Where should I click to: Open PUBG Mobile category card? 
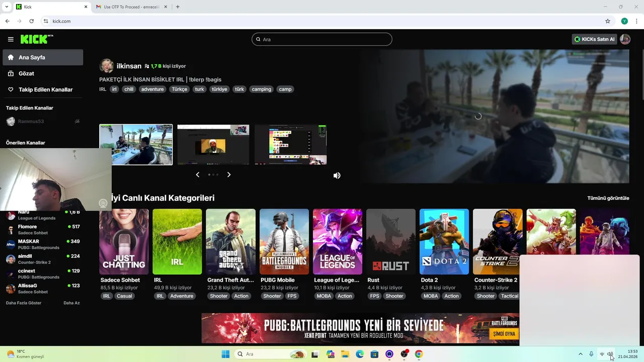[284, 242]
